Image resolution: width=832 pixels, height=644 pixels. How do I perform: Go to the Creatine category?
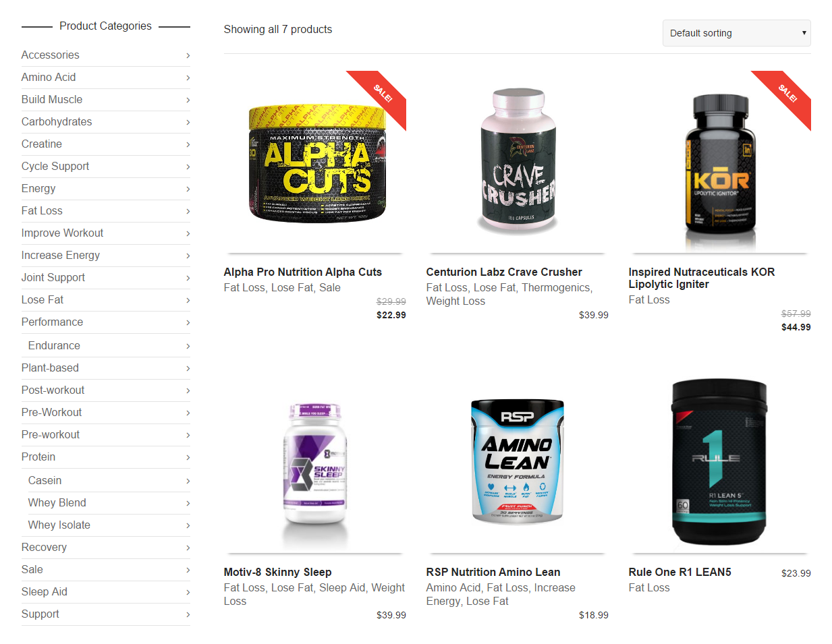coord(42,144)
